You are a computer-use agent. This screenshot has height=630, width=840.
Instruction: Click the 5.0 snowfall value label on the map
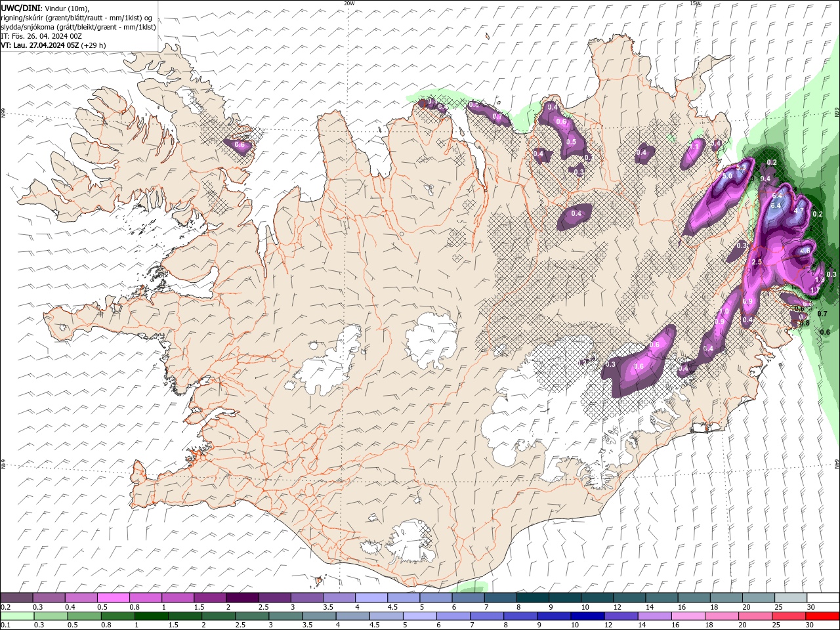(727, 176)
